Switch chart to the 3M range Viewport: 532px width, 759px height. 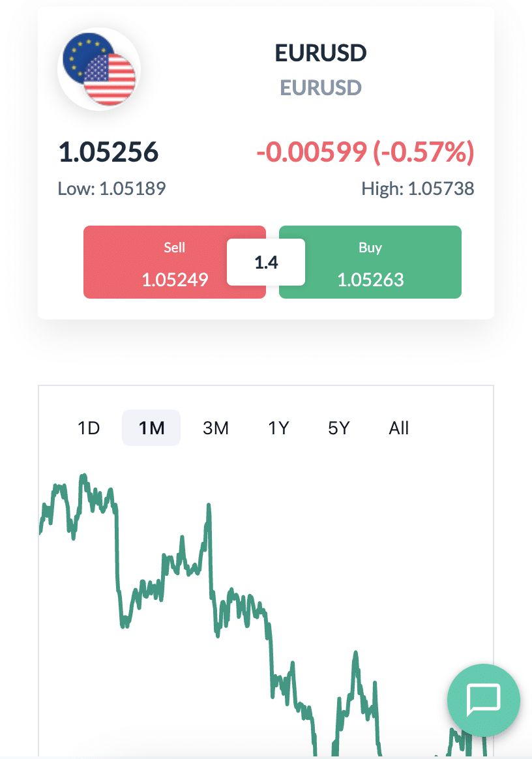pyautogui.click(x=216, y=428)
